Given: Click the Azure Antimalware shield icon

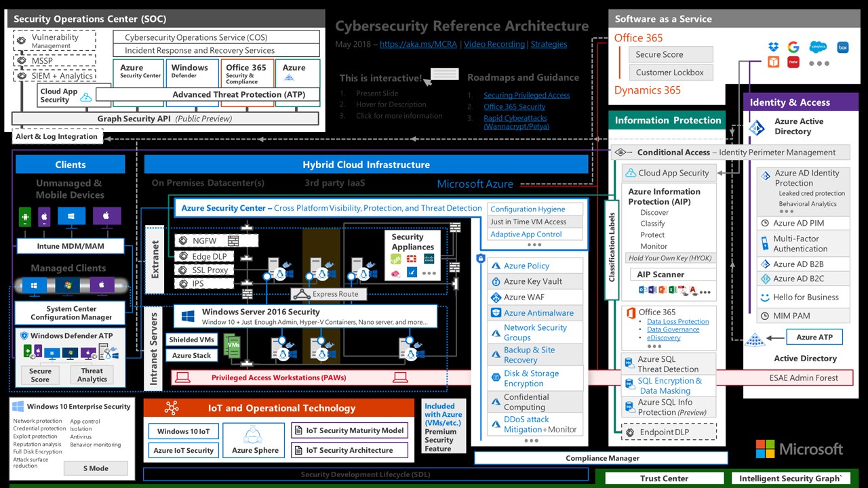Looking at the screenshot, I should (496, 313).
